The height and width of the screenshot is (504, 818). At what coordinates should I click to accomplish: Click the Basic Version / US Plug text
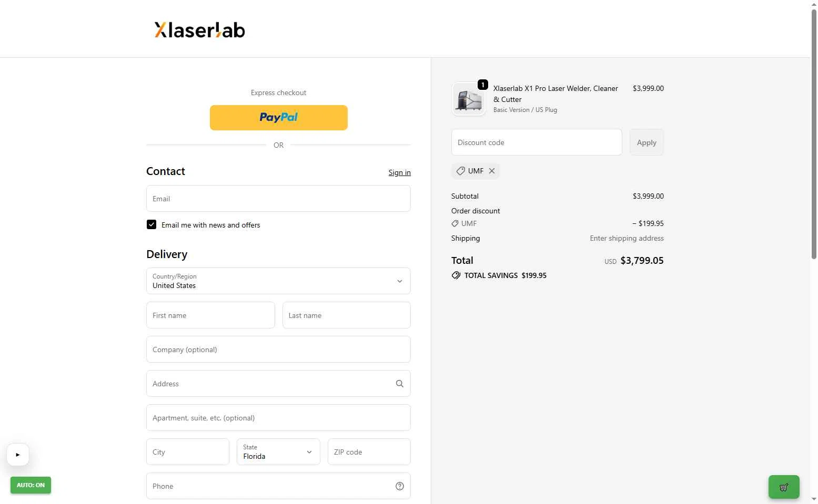coord(525,110)
